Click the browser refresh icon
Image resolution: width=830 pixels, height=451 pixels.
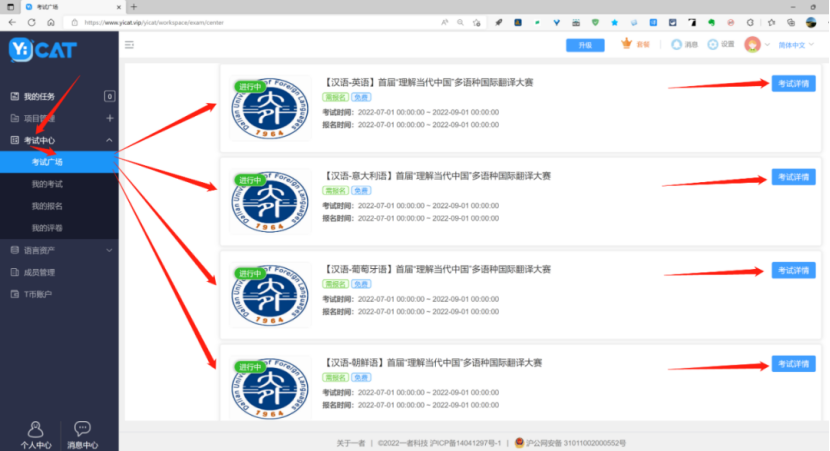pyautogui.click(x=50, y=21)
